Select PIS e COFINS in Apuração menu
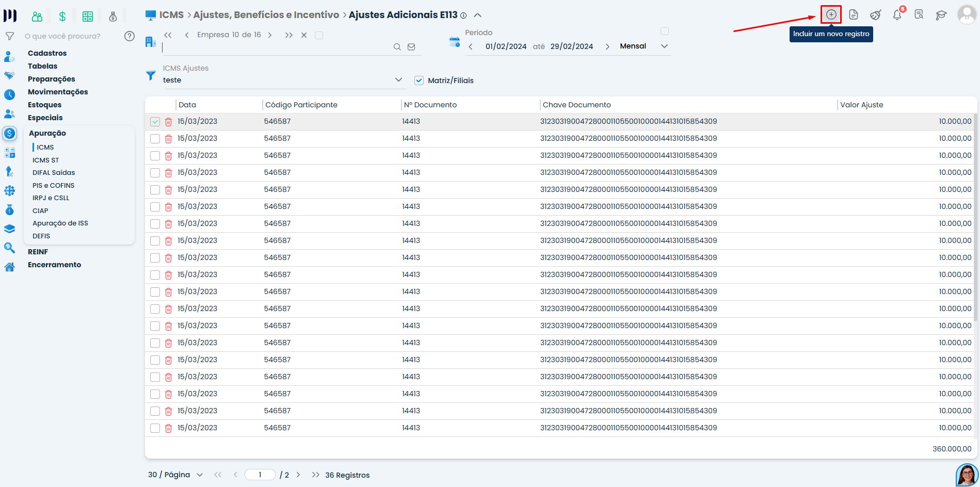The image size is (980, 487). coord(53,185)
